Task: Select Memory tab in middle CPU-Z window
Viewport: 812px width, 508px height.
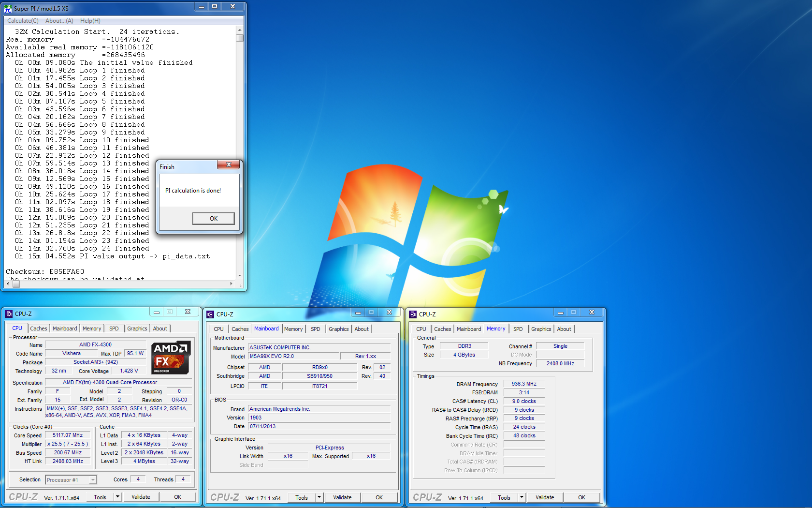Action: [x=293, y=329]
